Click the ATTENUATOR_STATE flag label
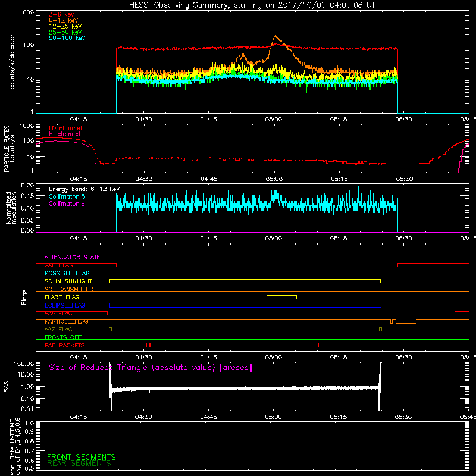 coord(72,257)
